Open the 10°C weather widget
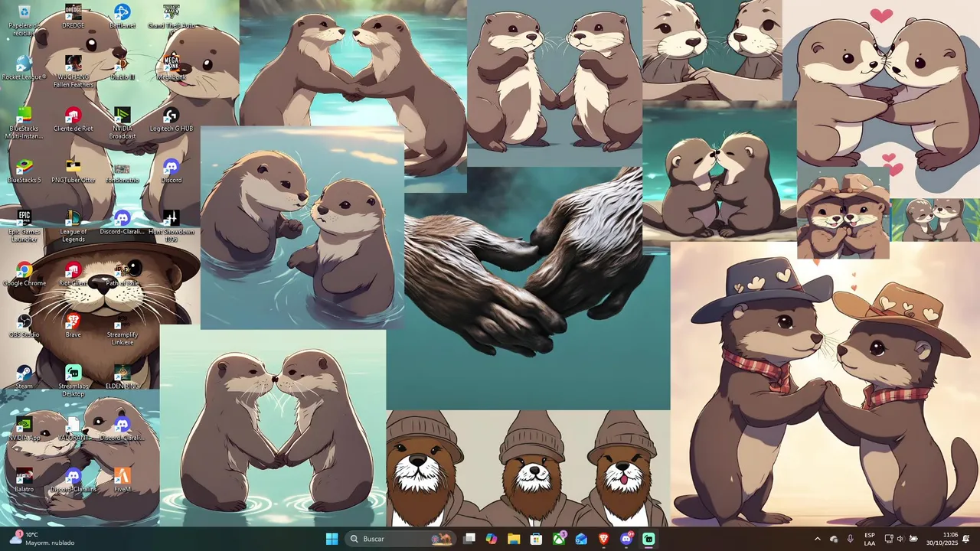This screenshot has width=980, height=551. [x=43, y=539]
